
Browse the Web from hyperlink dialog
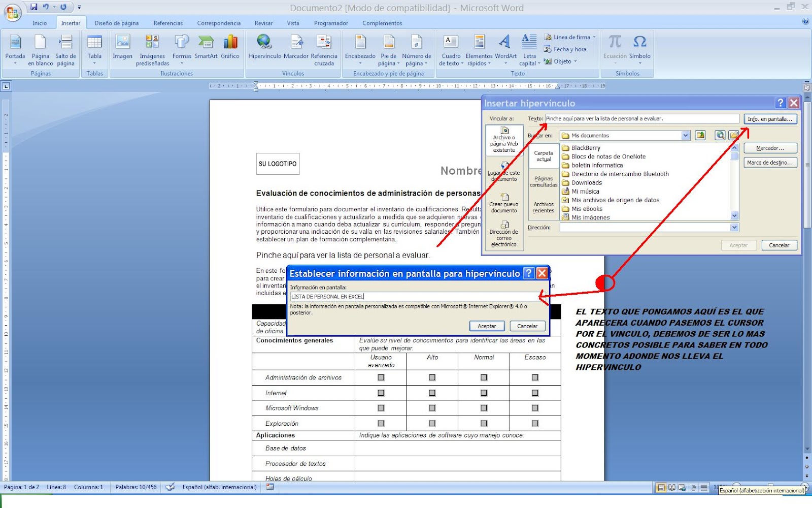(720, 135)
